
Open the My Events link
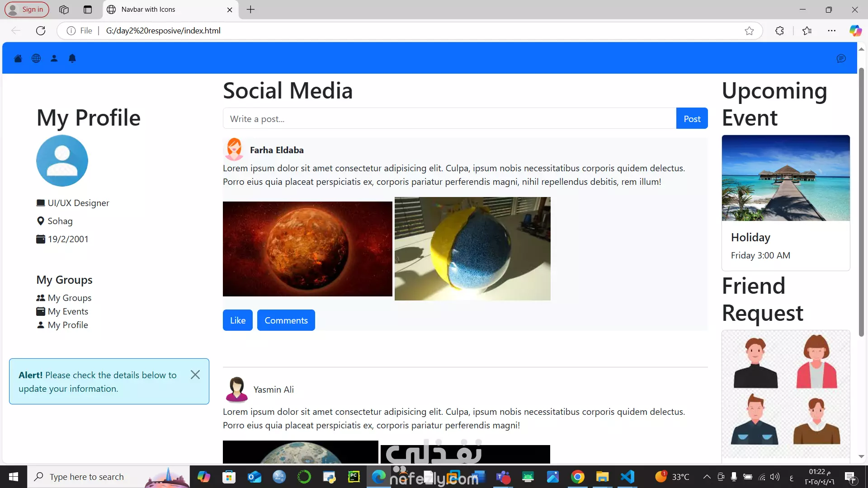tap(62, 311)
